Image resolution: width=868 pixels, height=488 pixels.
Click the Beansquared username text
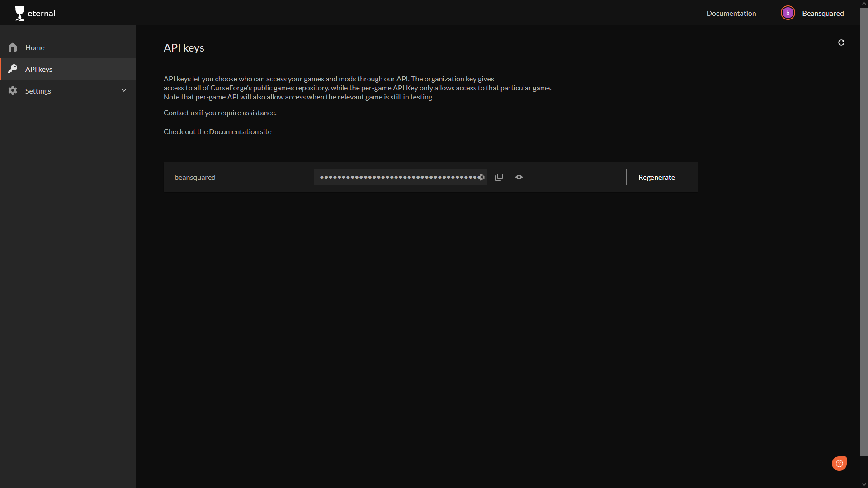point(822,13)
